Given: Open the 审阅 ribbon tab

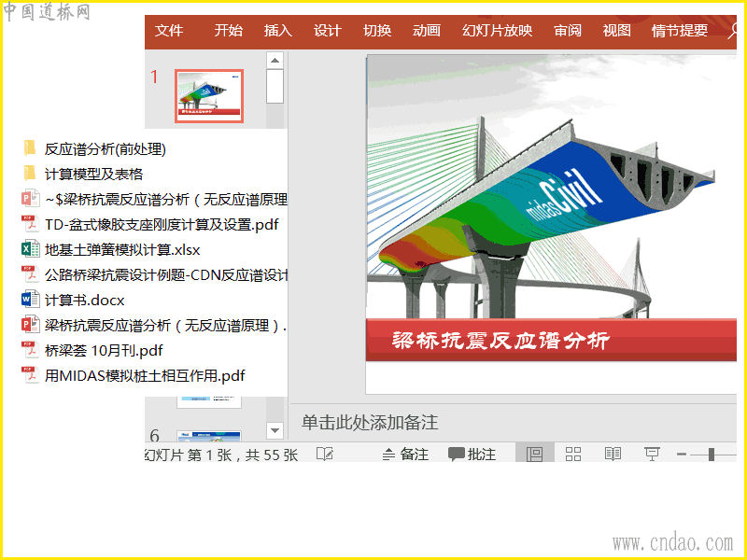Looking at the screenshot, I should coord(568,31).
